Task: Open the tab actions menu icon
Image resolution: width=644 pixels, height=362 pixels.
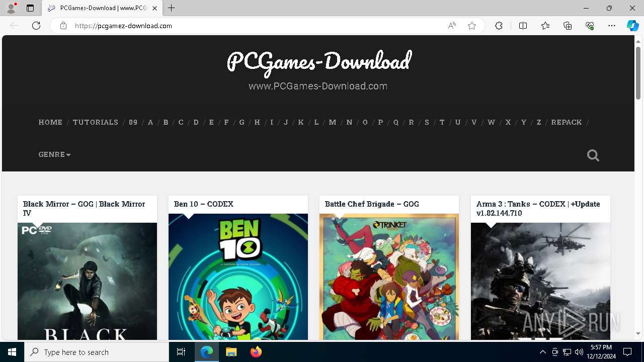Action: click(30, 8)
